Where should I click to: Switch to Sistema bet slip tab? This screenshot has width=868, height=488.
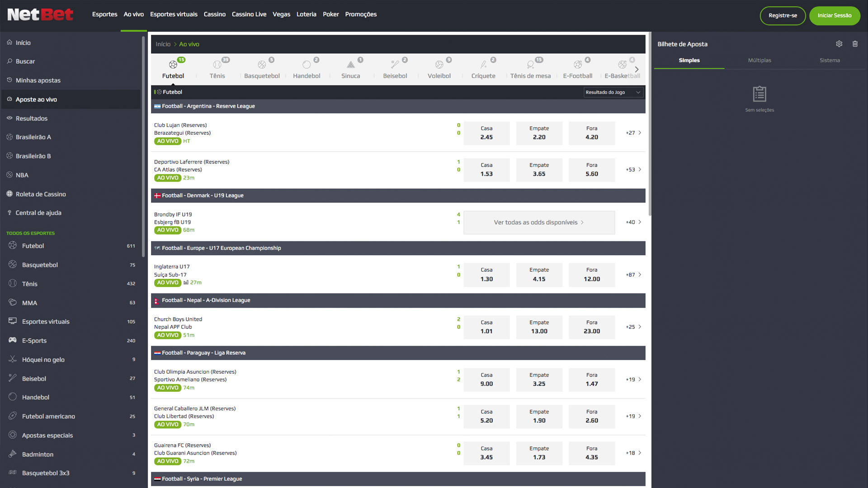pos(830,60)
